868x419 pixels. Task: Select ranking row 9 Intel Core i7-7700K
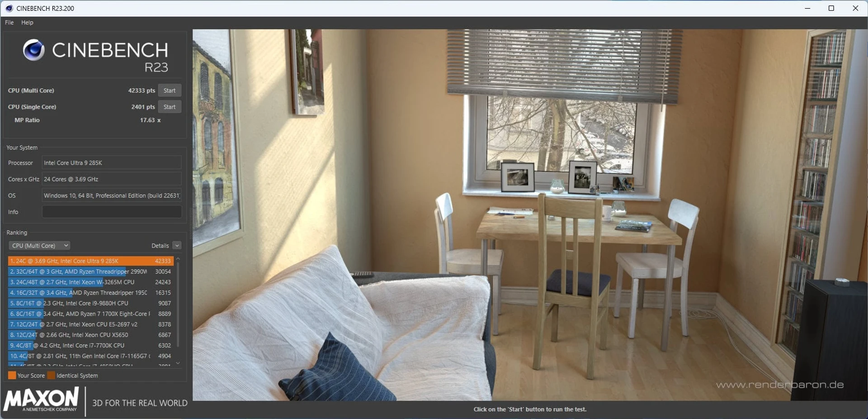pyautogui.click(x=91, y=345)
